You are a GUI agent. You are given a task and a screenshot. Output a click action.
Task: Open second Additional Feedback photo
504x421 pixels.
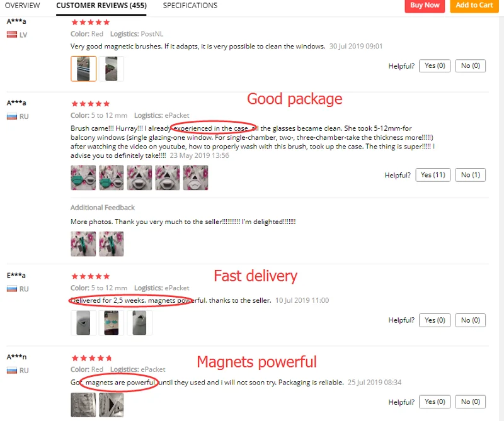[x=112, y=244]
